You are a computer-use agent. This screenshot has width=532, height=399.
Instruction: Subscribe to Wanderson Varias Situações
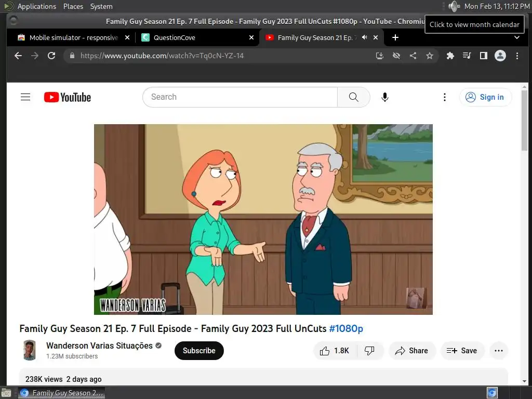199,351
